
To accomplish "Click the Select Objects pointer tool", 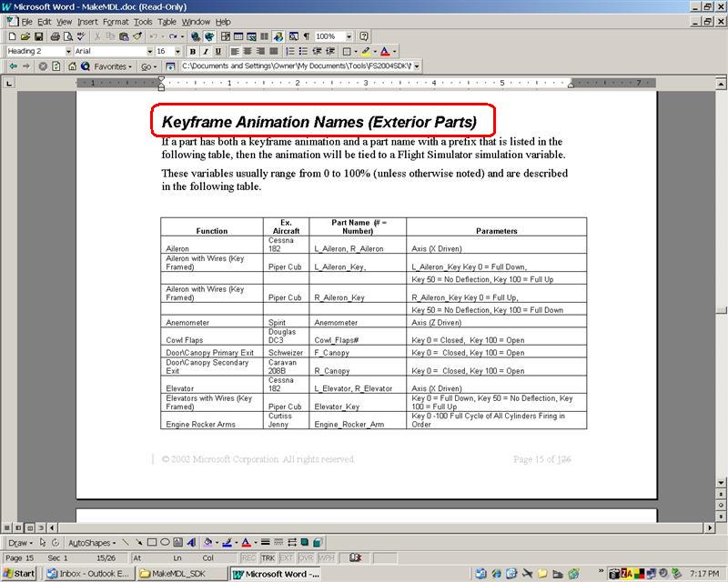I will 43,542.
